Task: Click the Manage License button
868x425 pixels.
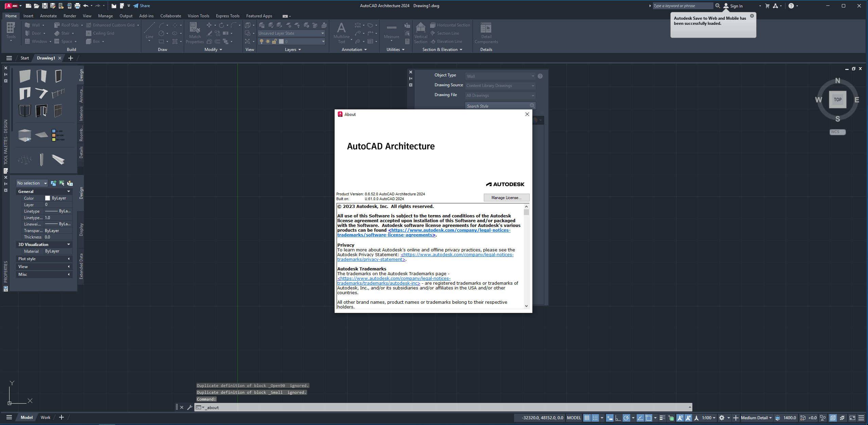Action: tap(506, 198)
